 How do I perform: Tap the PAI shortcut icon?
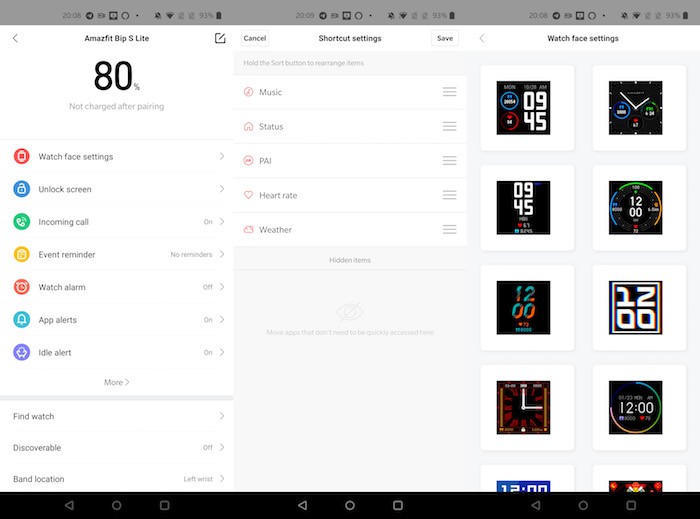click(x=249, y=161)
